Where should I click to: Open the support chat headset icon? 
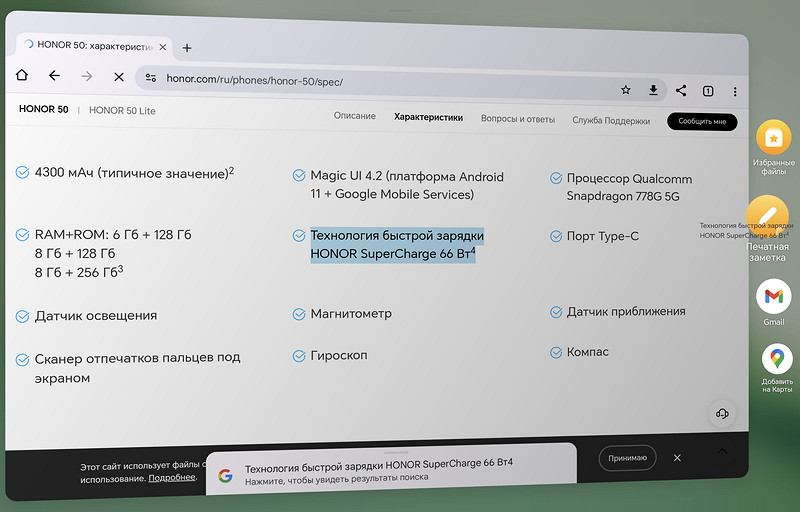point(723,413)
